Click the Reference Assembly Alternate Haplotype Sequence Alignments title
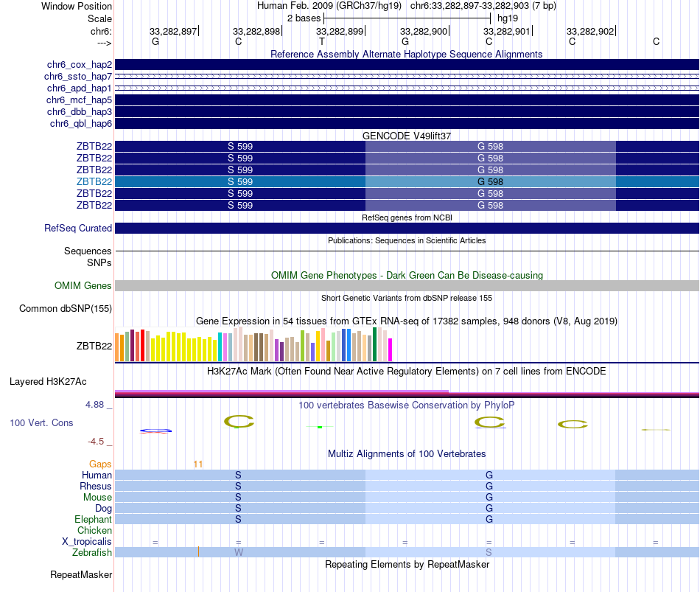The height and width of the screenshot is (592, 700). 406,54
